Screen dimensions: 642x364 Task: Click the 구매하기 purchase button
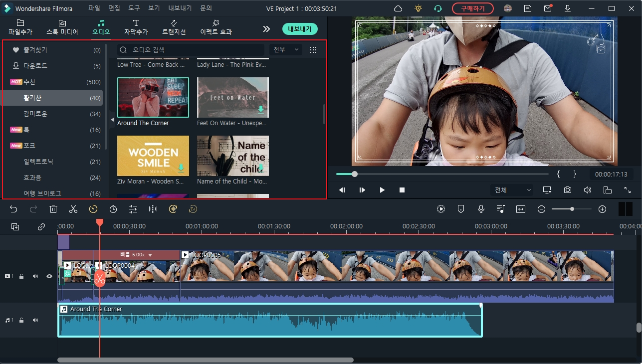click(x=472, y=8)
